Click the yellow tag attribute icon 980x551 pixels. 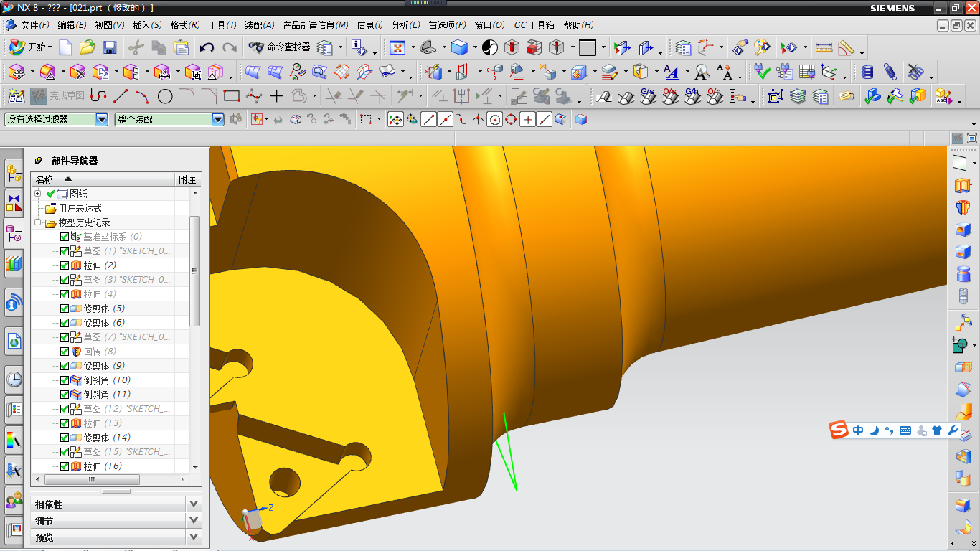[x=847, y=95]
